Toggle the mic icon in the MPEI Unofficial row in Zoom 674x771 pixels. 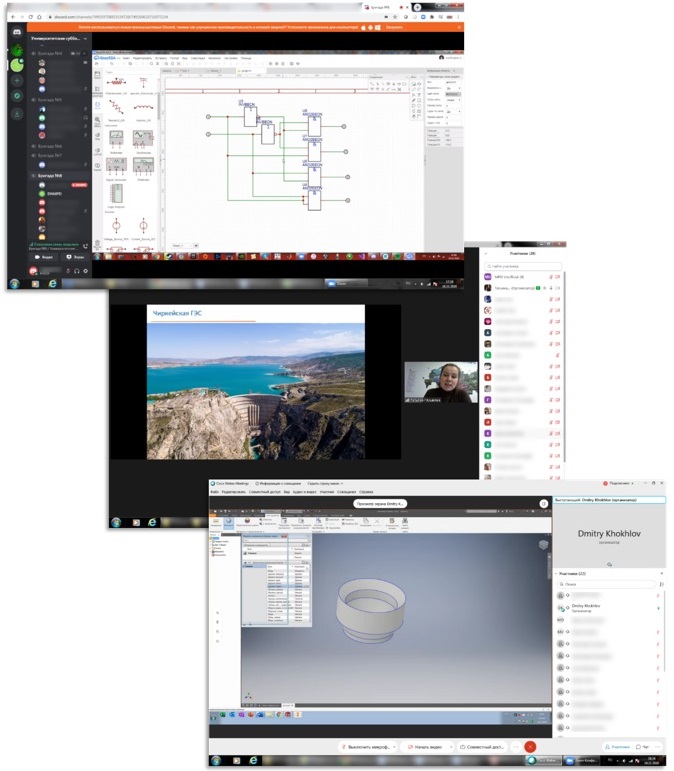point(551,277)
